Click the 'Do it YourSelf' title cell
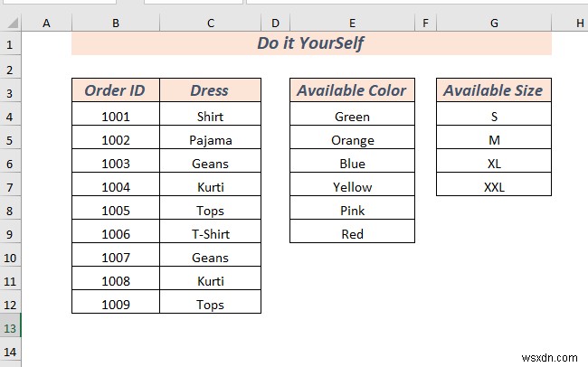Screen dimensions: 588x367 coord(311,43)
